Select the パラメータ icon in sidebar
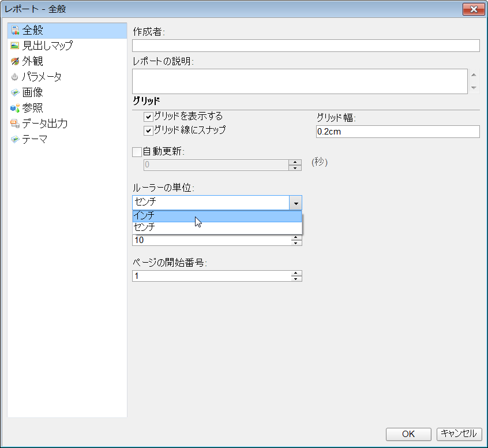The image size is (488, 448). 15,77
